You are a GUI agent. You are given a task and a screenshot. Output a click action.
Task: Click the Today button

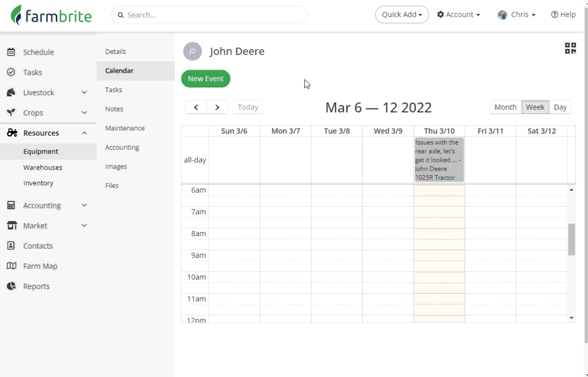click(248, 107)
